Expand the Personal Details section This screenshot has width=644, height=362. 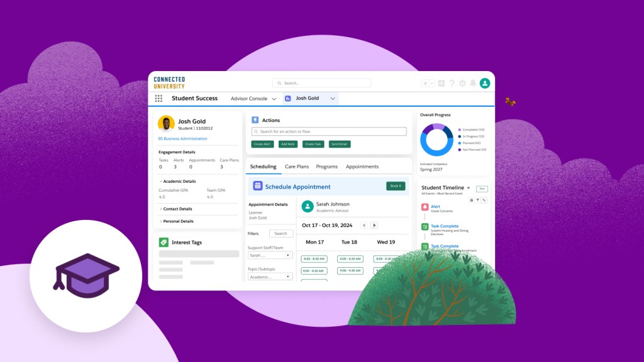click(161, 221)
